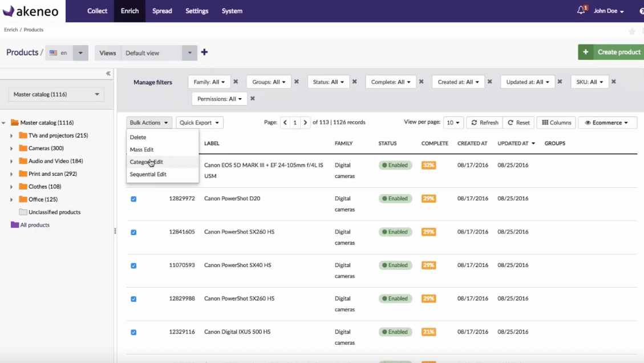Open the Ecommerce channel switcher
Viewport: 644px width, 363px height.
pos(607,123)
